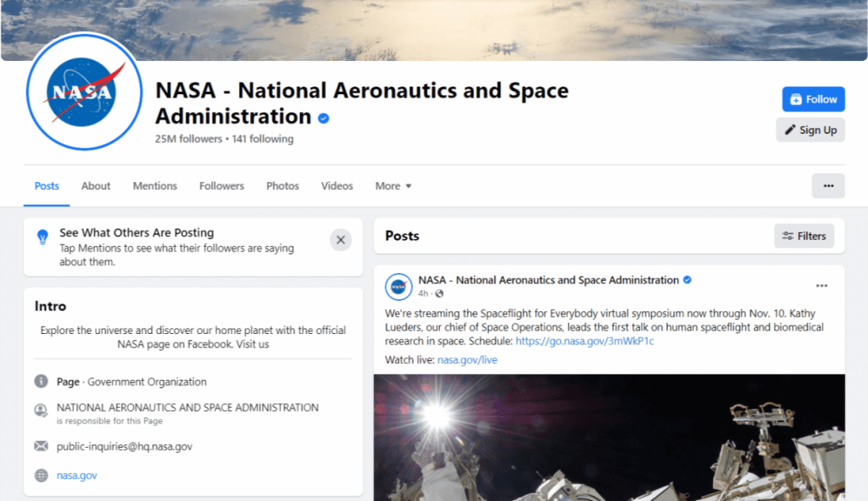Dismiss the See What Others Are Posting card
868x501 pixels.
coord(341,240)
